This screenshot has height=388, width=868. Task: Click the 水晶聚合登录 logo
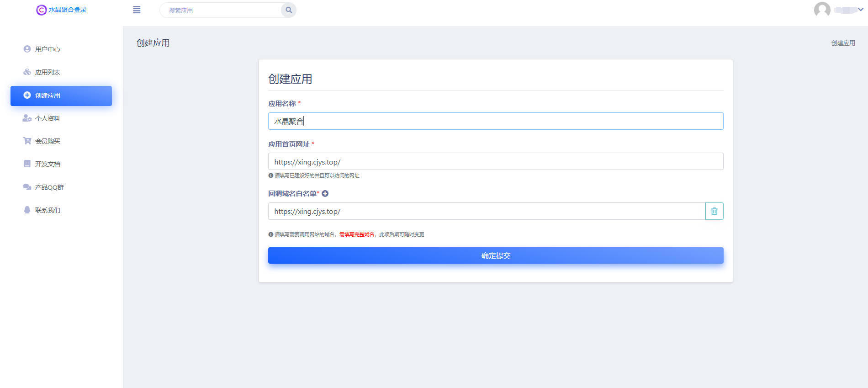61,10
